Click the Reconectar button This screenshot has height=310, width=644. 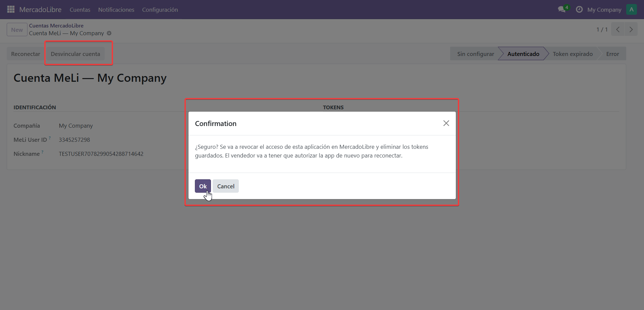(25, 54)
